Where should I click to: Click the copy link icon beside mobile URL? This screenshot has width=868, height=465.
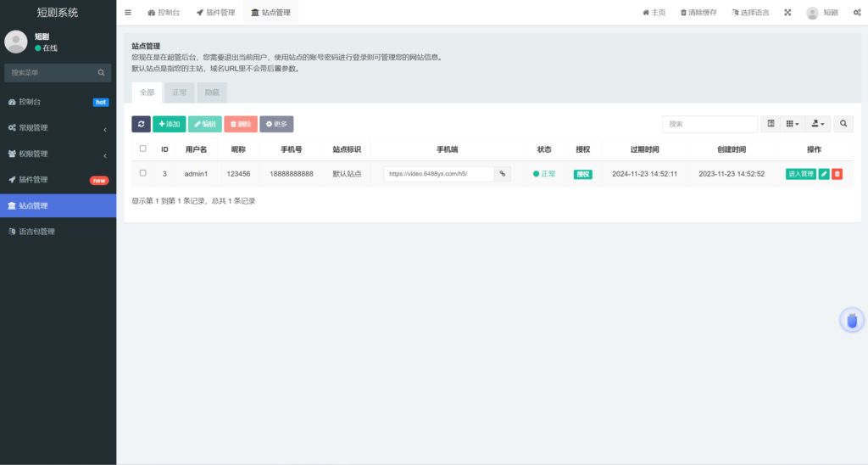[x=503, y=174]
